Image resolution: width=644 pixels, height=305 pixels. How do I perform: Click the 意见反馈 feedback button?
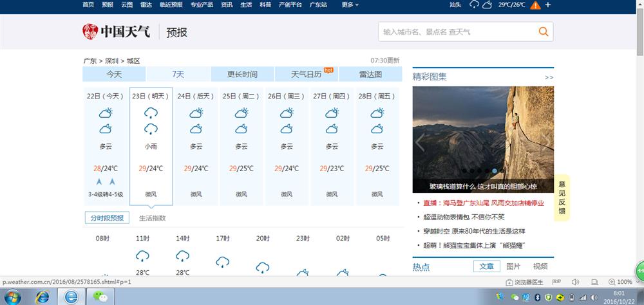point(562,198)
